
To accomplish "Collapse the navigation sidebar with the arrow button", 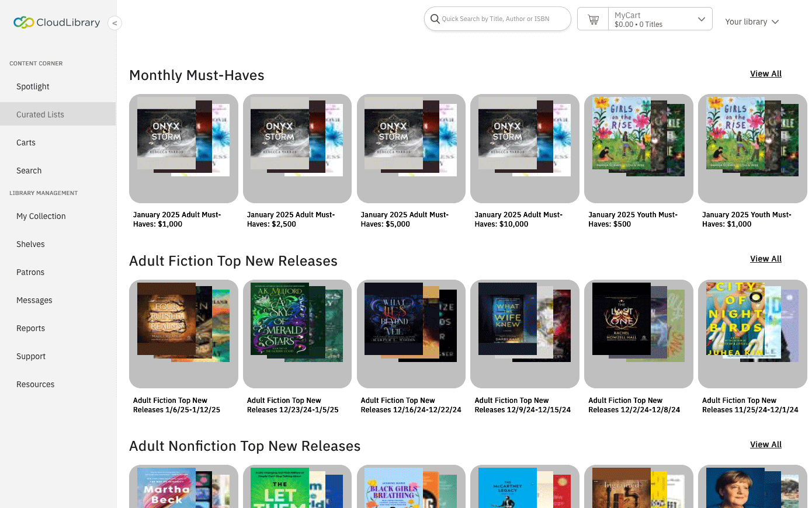I will 114,23.
